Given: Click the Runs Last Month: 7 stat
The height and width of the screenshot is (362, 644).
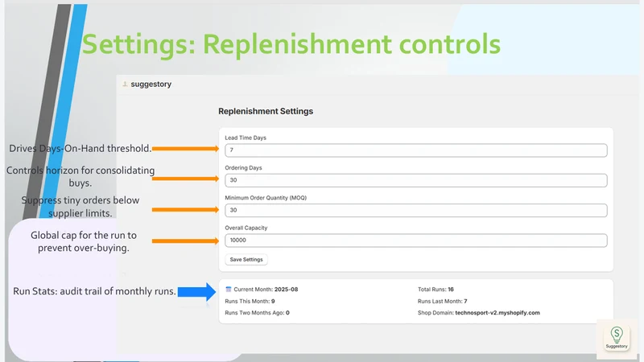Looking at the screenshot, I should (x=442, y=301).
